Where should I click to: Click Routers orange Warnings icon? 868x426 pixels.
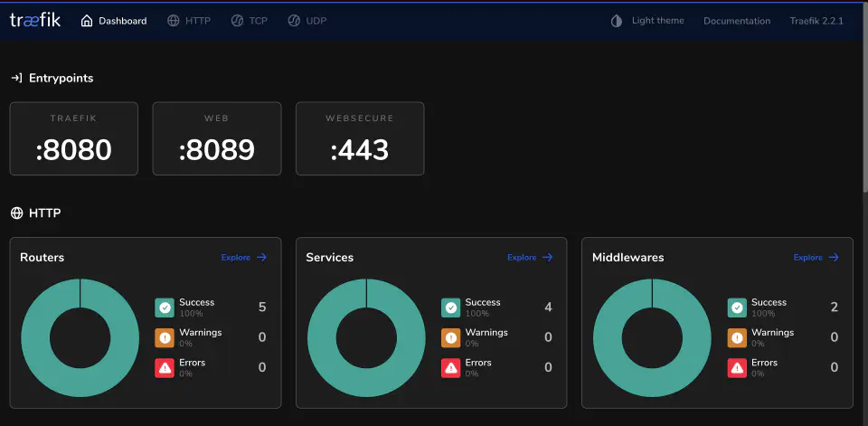(165, 337)
